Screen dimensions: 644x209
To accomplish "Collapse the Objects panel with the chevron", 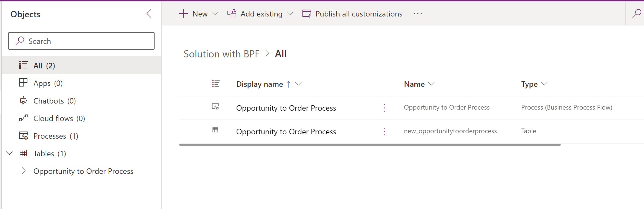I will point(149,13).
